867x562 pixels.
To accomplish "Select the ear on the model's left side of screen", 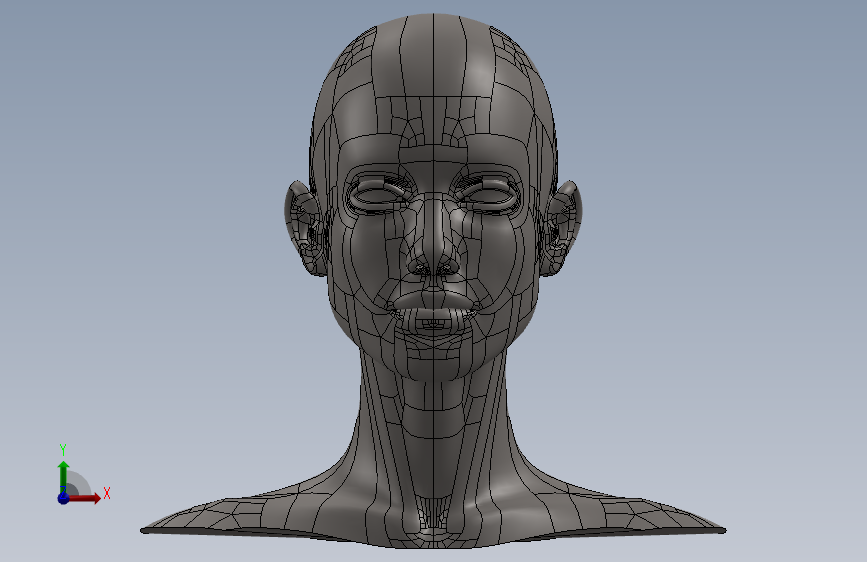I will [x=304, y=228].
